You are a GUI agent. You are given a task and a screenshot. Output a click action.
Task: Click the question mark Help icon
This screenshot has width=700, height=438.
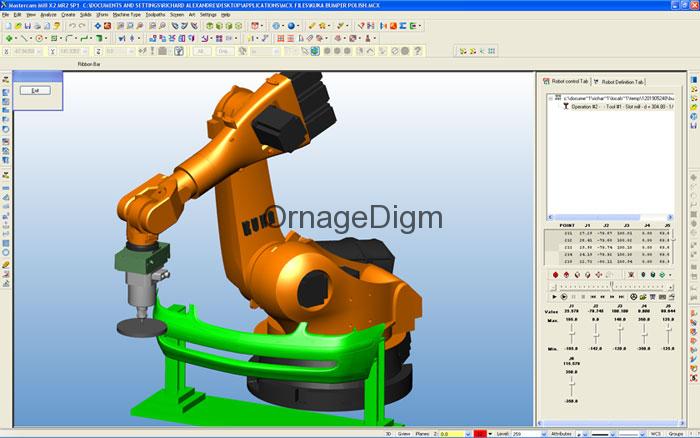(x=417, y=51)
